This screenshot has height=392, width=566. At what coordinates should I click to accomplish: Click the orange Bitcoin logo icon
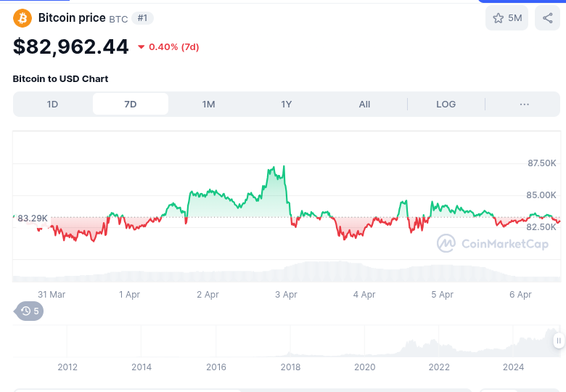coord(22,18)
